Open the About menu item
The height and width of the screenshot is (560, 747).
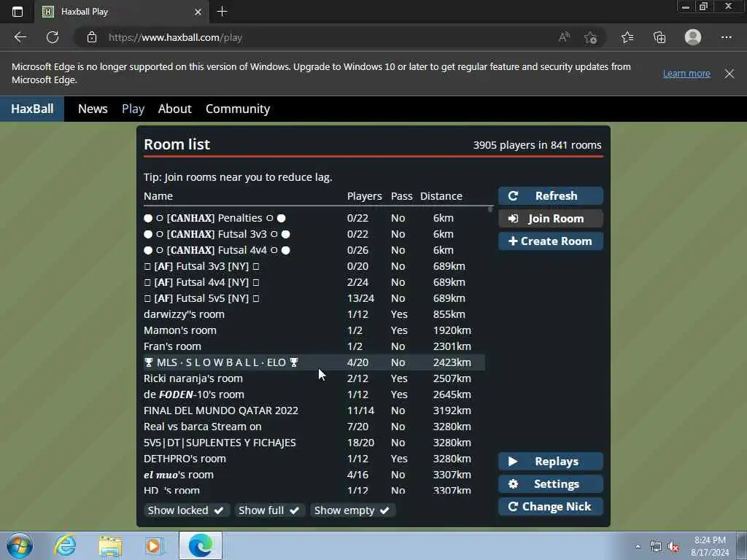(x=175, y=109)
